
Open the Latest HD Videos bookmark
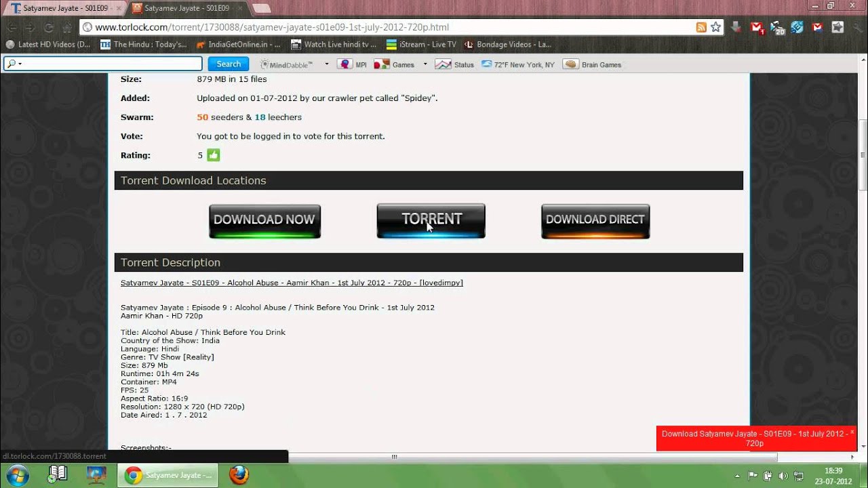click(x=47, y=45)
